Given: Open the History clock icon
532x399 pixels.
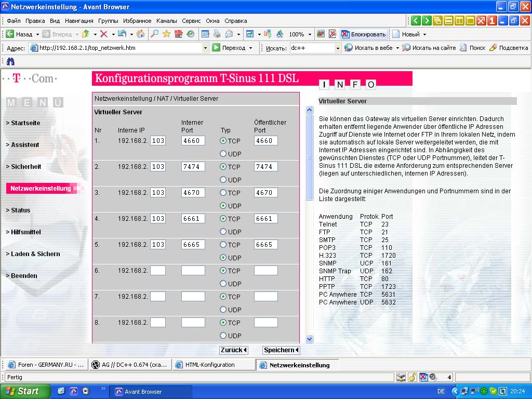Looking at the screenshot, I should pyautogui.click(x=190, y=34).
